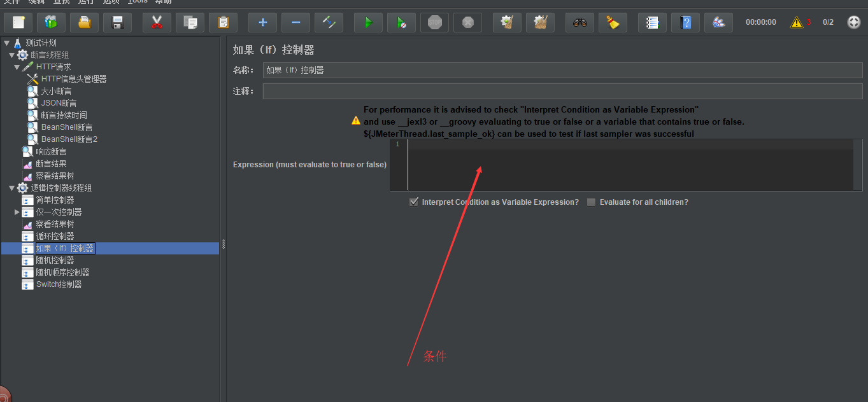
Task: Click the Stop test toolbar icon
Action: pyautogui.click(x=434, y=22)
